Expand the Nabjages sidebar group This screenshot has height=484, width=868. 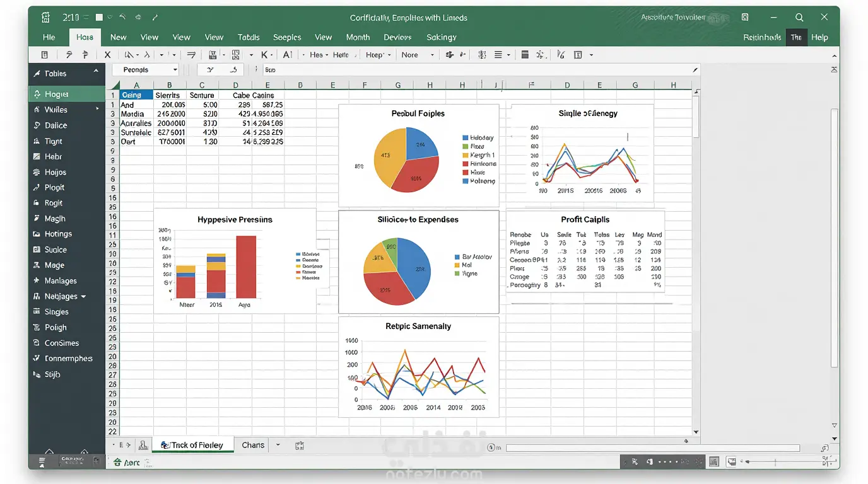click(x=83, y=296)
